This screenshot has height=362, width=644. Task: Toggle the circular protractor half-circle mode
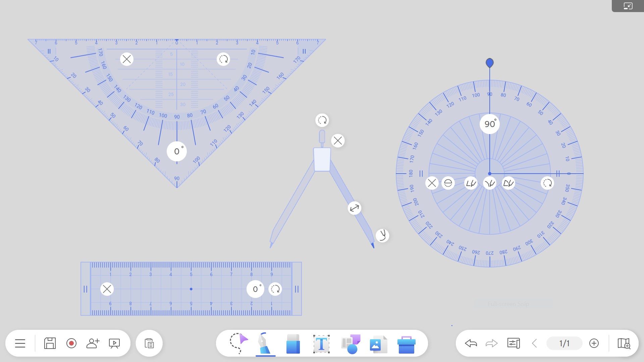448,183
